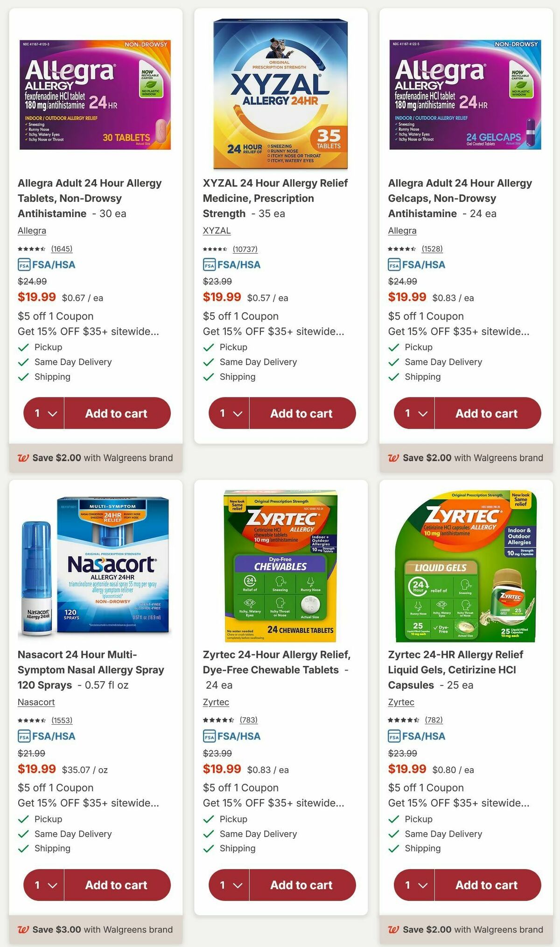Open the Nasacort brand page link
The image size is (560, 947).
35,702
